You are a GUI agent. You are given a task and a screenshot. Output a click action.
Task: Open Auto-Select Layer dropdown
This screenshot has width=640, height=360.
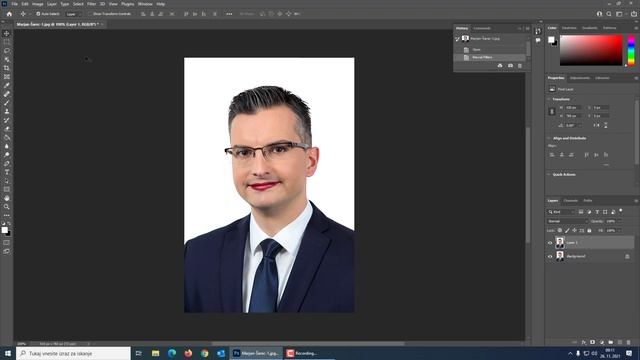(x=74, y=14)
